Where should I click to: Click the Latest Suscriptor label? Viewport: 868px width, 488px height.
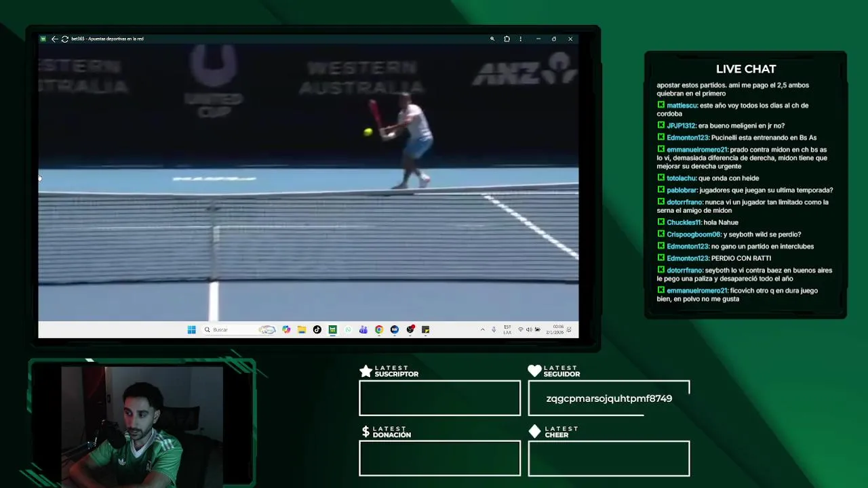pos(397,371)
